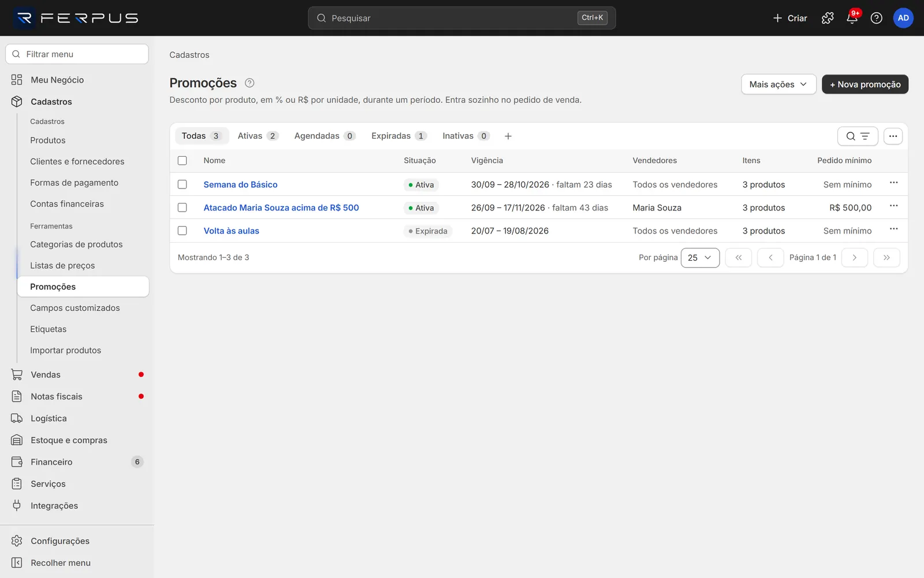Viewport: 924px width, 578px height.
Task: Open row actions for Semana do Básico
Action: pos(893,183)
